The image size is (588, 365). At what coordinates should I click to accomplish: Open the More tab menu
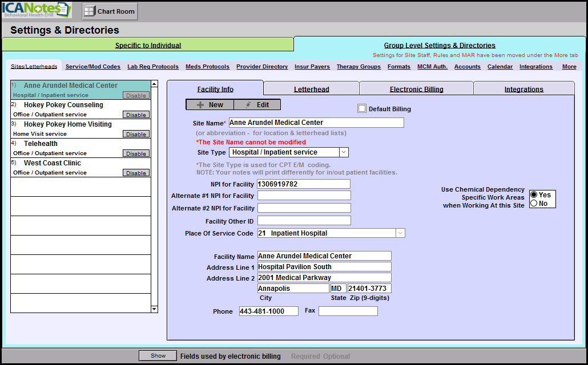[569, 67]
